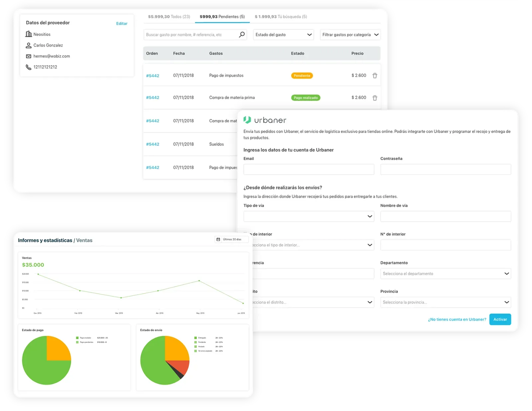The width and height of the screenshot is (532, 411).
Task: Open the Estado del gasto dropdown
Action: (x=283, y=35)
